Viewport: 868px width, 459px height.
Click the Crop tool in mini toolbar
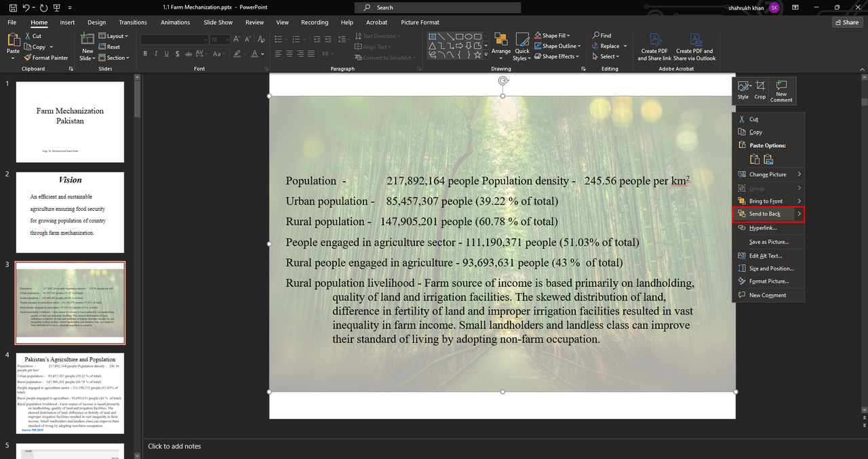tap(760, 89)
